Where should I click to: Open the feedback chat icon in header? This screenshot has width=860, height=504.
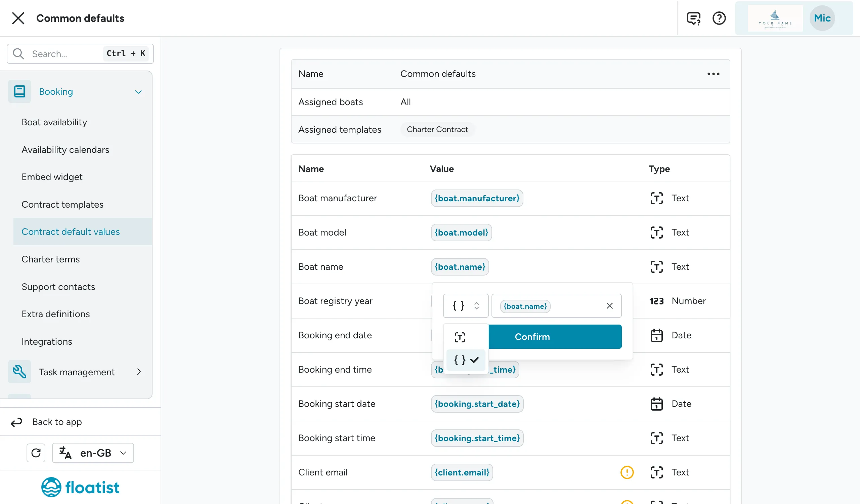(x=693, y=18)
